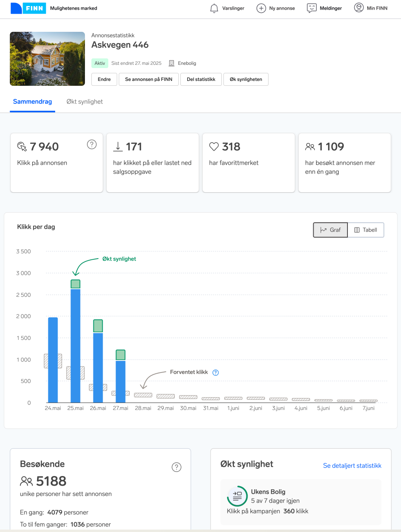This screenshot has height=532, width=401.
Task: Click the Endre button
Action: 104,79
